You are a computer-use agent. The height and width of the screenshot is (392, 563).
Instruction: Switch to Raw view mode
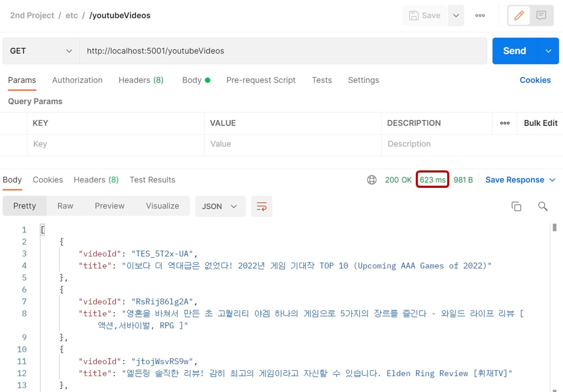point(65,206)
